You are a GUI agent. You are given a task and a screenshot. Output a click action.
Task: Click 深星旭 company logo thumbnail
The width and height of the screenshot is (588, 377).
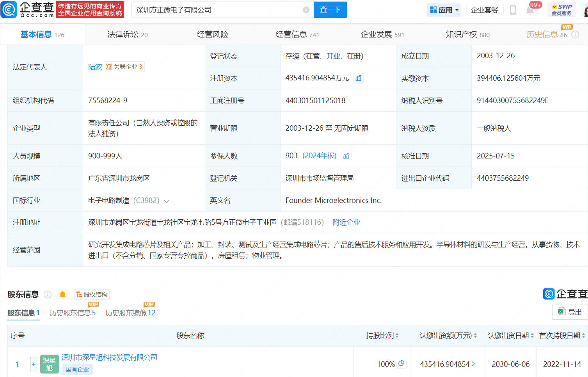(x=50, y=364)
